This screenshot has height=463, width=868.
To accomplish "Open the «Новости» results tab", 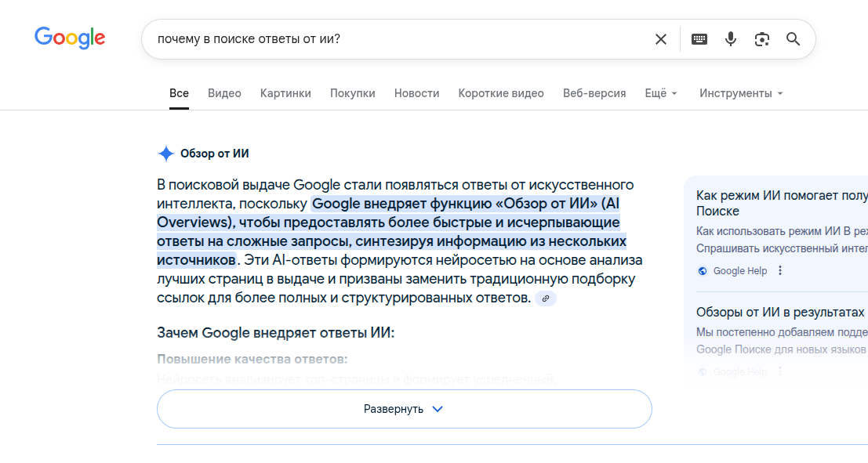I will pyautogui.click(x=416, y=93).
